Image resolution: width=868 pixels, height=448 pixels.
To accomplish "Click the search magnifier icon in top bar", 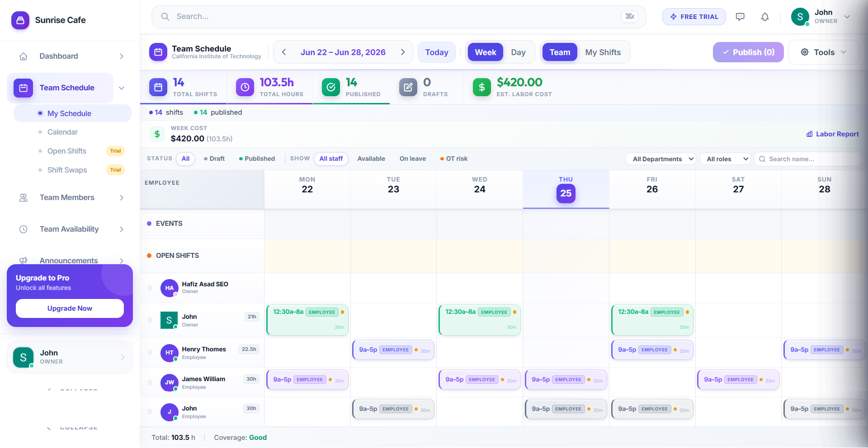I will [x=165, y=17].
